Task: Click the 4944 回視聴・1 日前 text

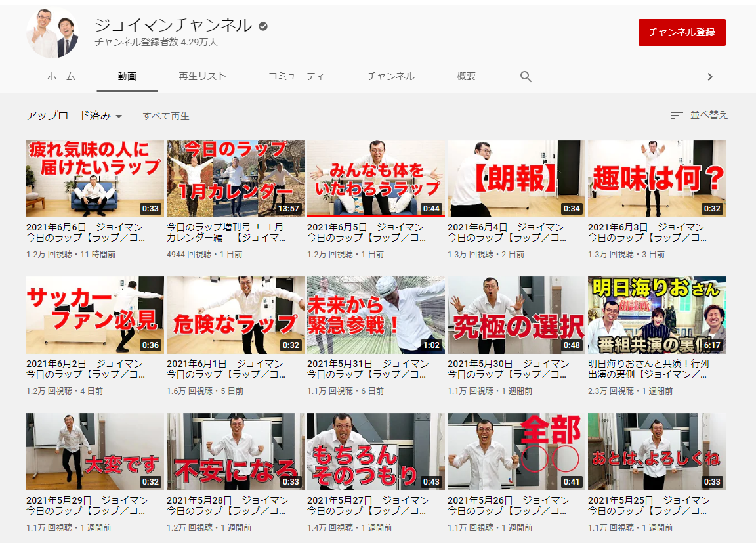Action: click(x=205, y=254)
